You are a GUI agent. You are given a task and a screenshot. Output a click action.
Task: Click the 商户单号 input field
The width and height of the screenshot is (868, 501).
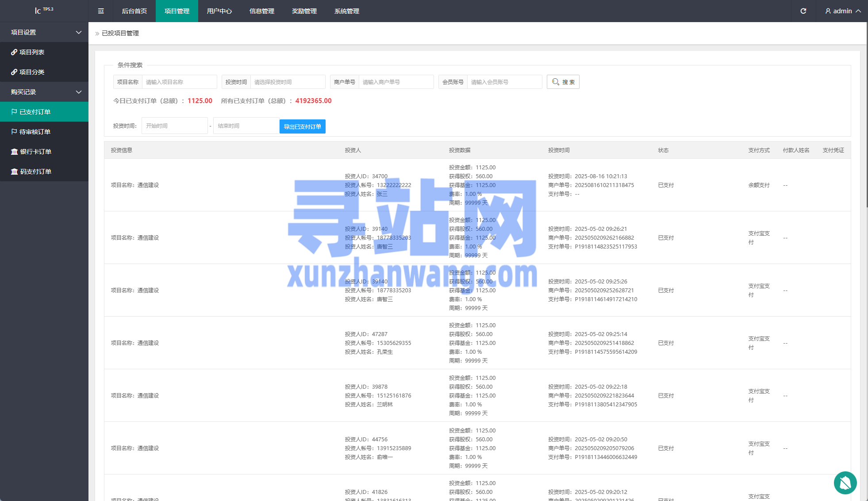[x=396, y=82]
